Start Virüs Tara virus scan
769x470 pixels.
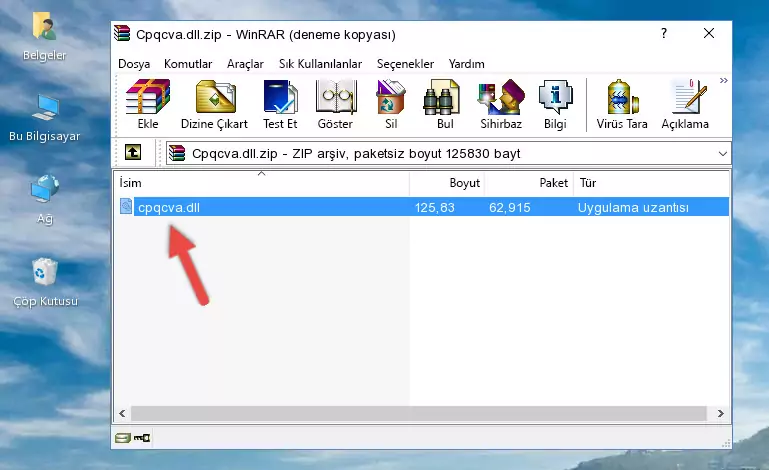pos(622,104)
